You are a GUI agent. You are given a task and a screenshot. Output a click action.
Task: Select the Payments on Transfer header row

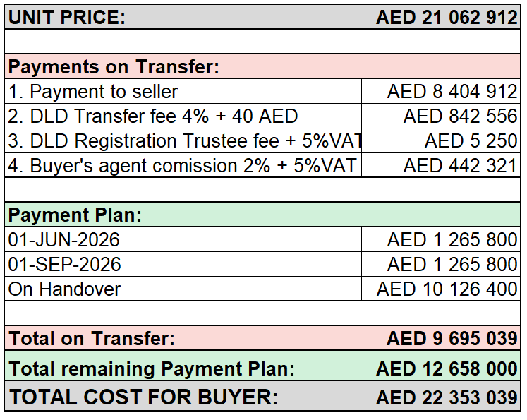click(262, 66)
